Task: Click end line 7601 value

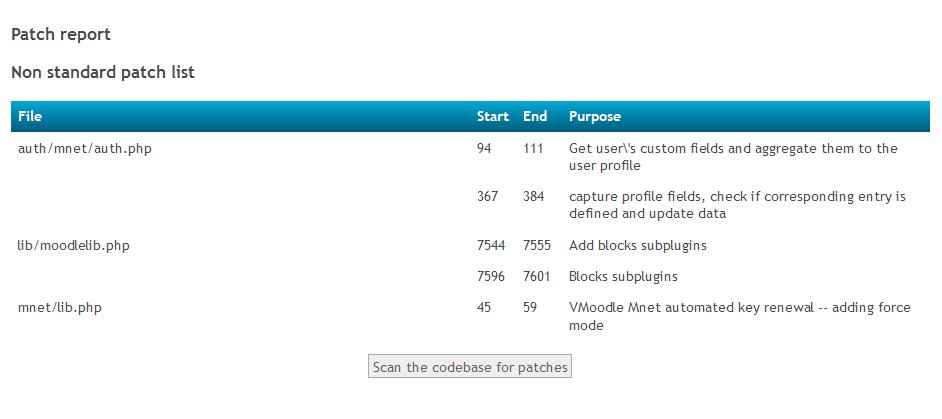Action: 536,277
